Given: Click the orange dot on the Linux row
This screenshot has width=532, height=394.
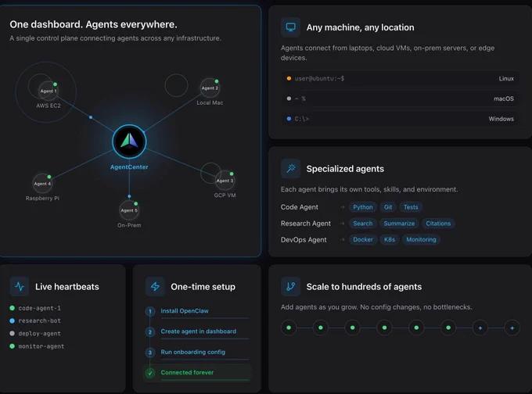Looking at the screenshot, I should tap(289, 78).
